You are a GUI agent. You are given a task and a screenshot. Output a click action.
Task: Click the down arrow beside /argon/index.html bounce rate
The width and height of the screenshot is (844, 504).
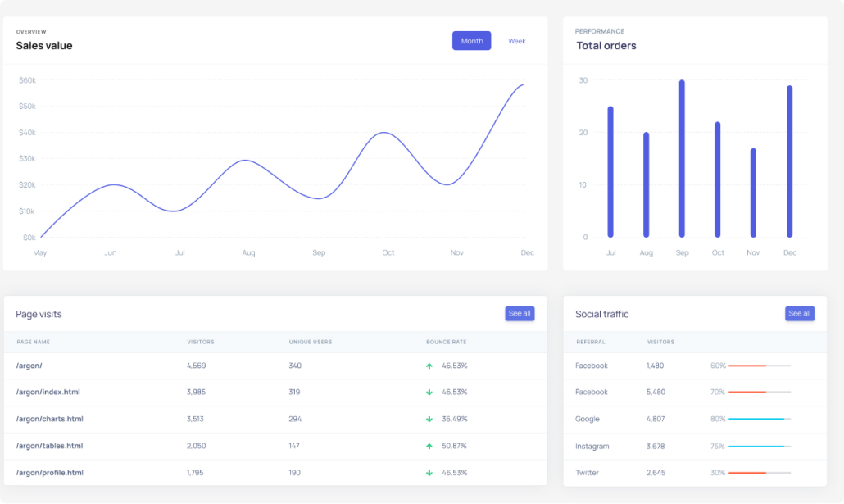point(429,393)
